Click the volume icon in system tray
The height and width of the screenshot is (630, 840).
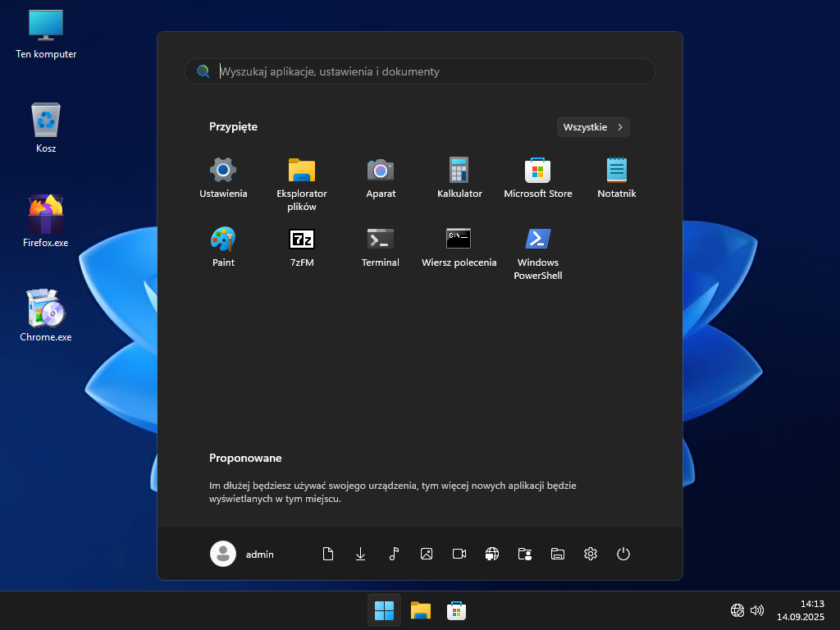[x=757, y=610]
